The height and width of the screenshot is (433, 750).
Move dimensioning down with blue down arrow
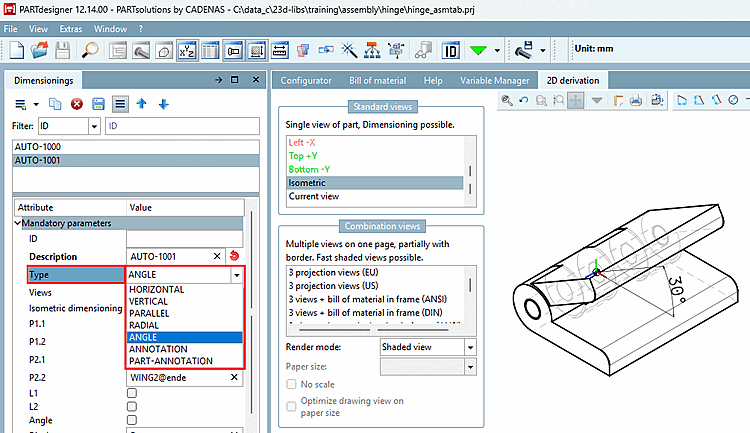pyautogui.click(x=164, y=104)
